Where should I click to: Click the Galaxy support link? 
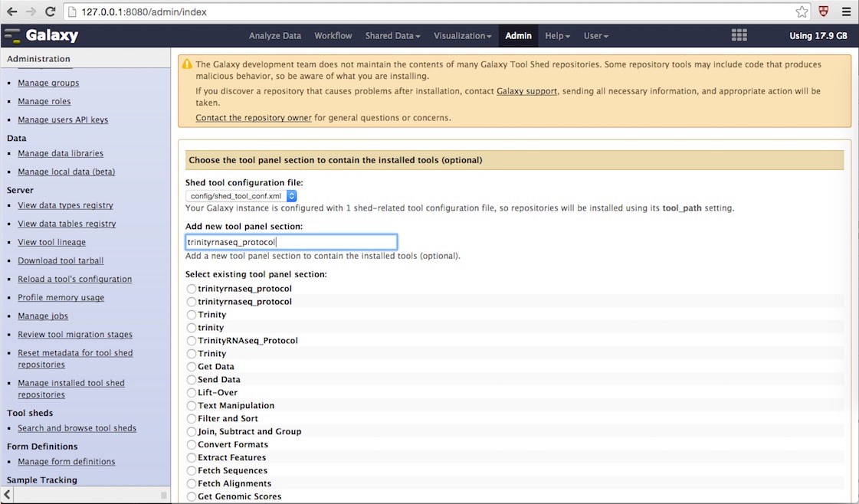pos(526,90)
